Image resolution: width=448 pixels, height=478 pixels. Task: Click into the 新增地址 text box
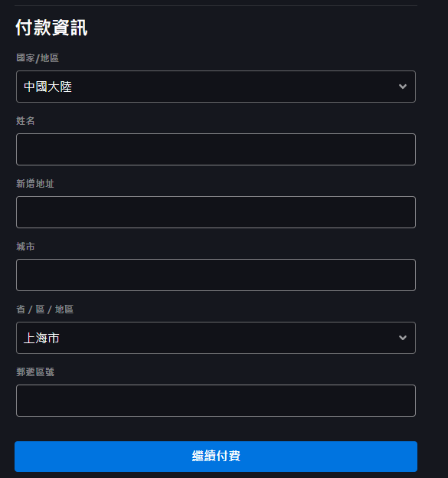(x=216, y=212)
